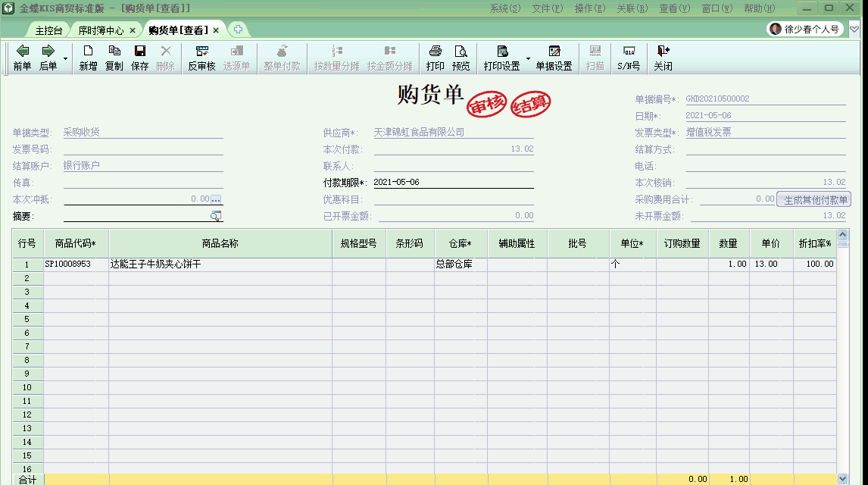Viewport: 868px width, 485px height.
Task: Click the magnifier icon beside 摘要 field
Action: [x=214, y=216]
